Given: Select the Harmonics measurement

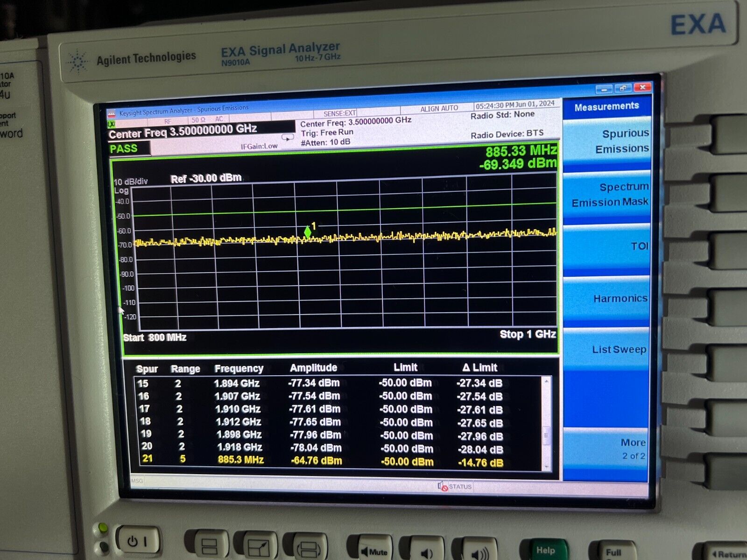Looking at the screenshot, I should click(620, 298).
